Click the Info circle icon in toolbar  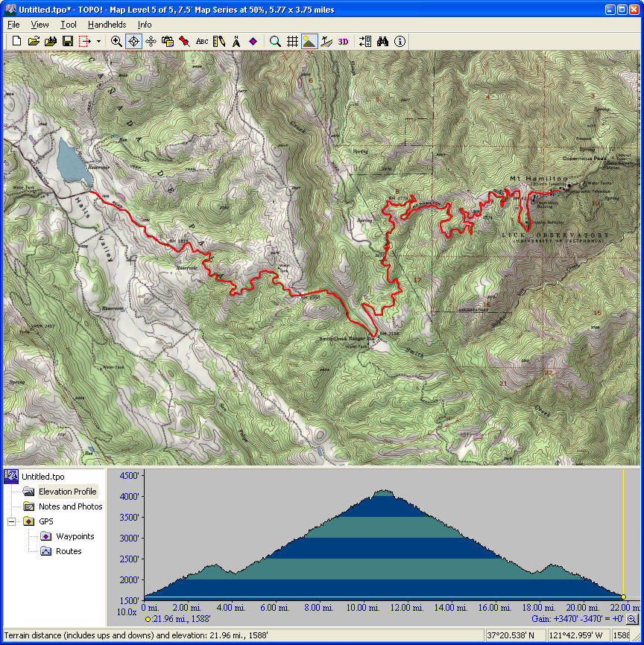pos(400,42)
